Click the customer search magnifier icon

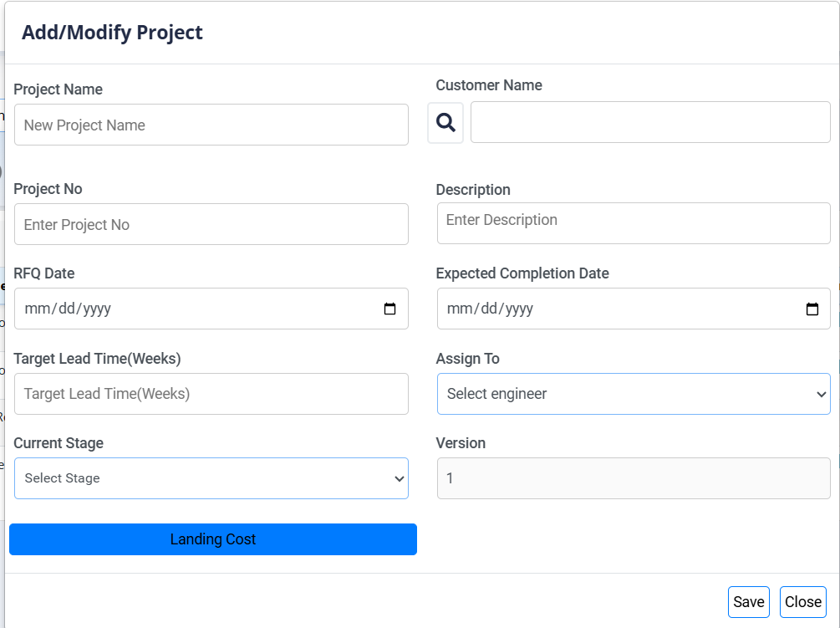(445, 122)
